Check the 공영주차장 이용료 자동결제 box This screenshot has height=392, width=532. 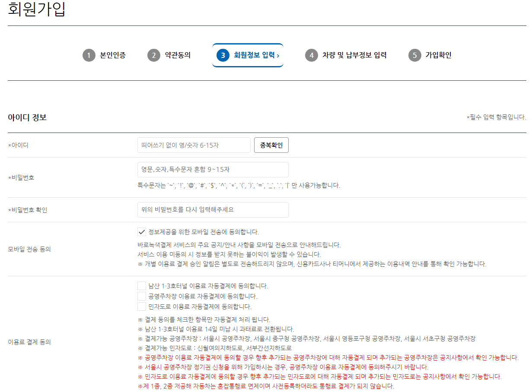click(x=141, y=297)
